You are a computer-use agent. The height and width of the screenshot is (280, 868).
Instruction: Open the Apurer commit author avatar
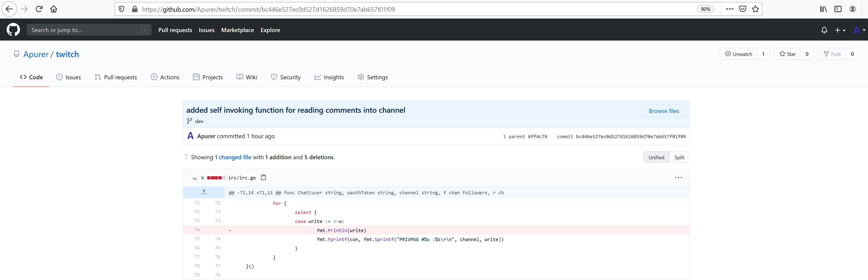pyautogui.click(x=190, y=136)
